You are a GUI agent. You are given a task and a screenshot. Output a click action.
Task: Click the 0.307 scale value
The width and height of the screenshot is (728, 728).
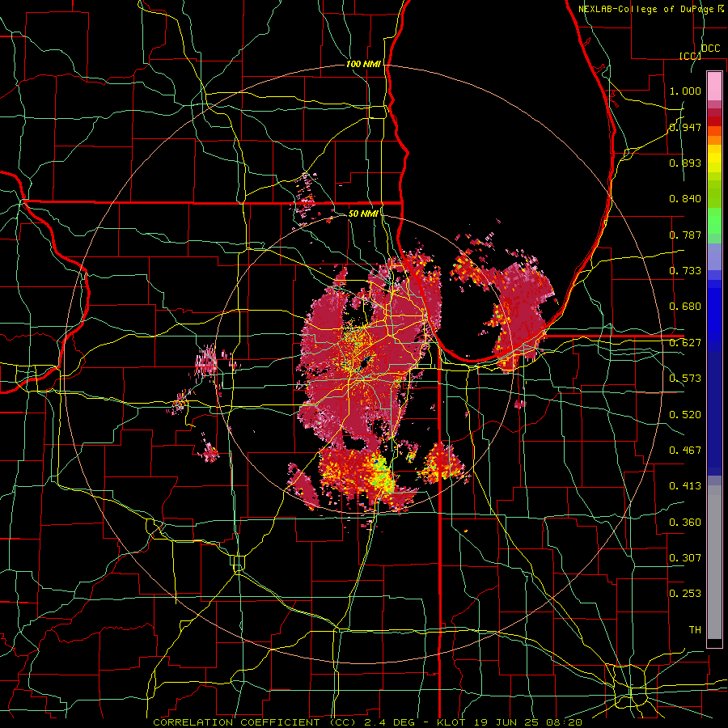(685, 558)
